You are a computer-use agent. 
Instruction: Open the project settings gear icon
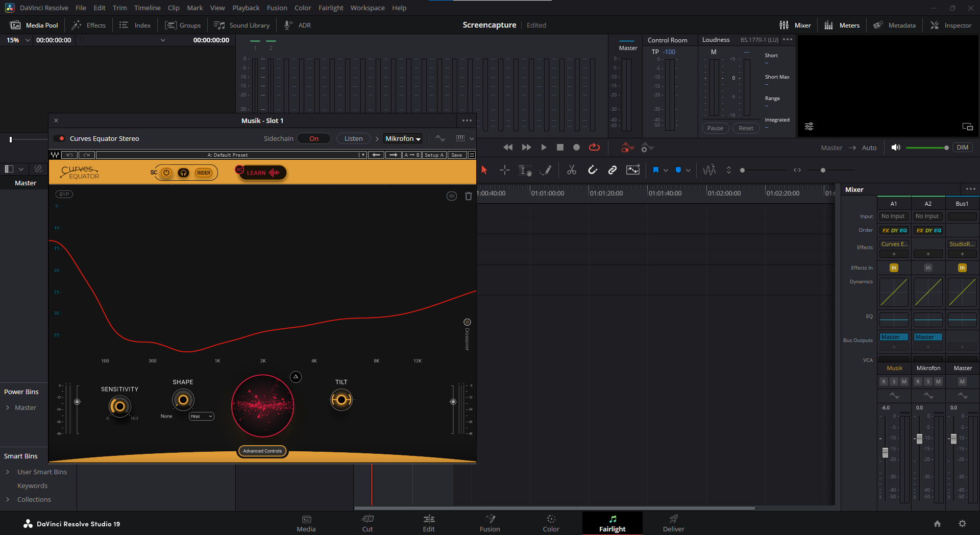[962, 523]
